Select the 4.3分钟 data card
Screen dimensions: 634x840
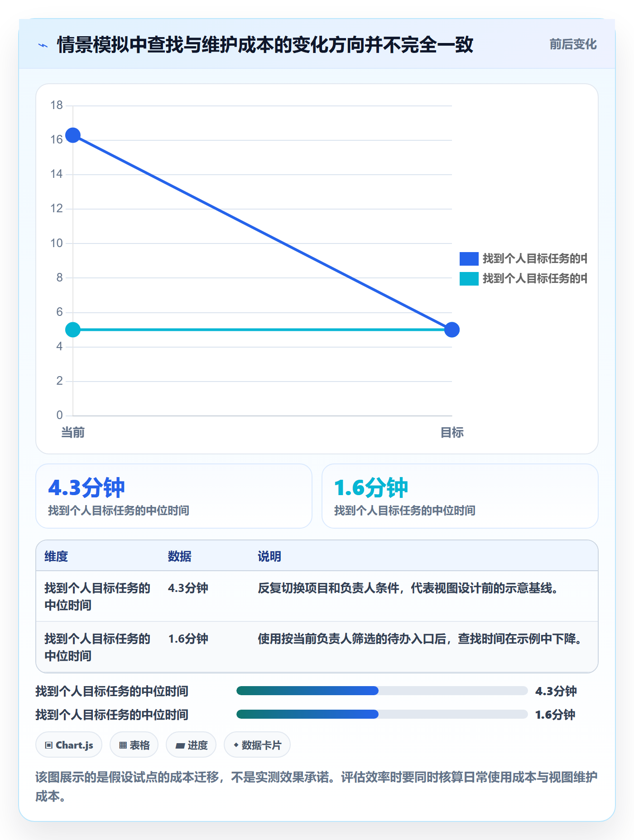coord(174,496)
